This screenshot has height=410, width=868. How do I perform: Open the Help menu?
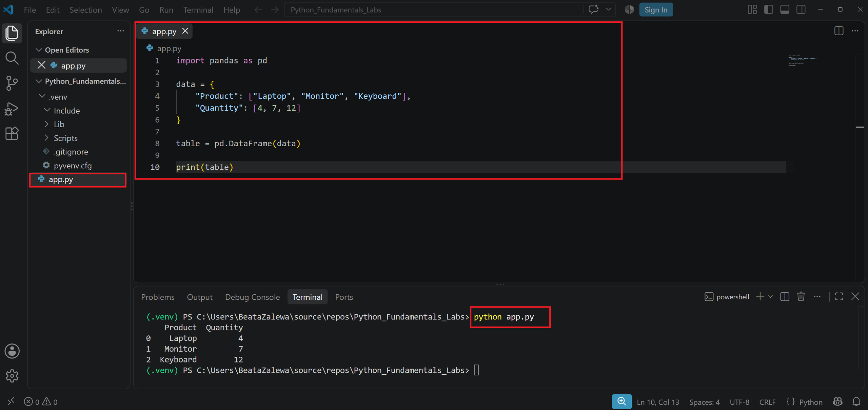[x=232, y=10]
